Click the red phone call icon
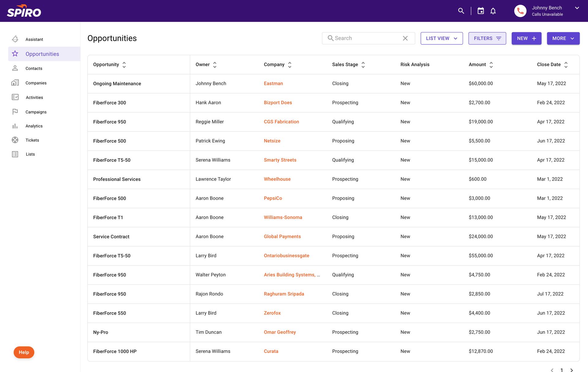The width and height of the screenshot is (588, 372). pyautogui.click(x=520, y=11)
